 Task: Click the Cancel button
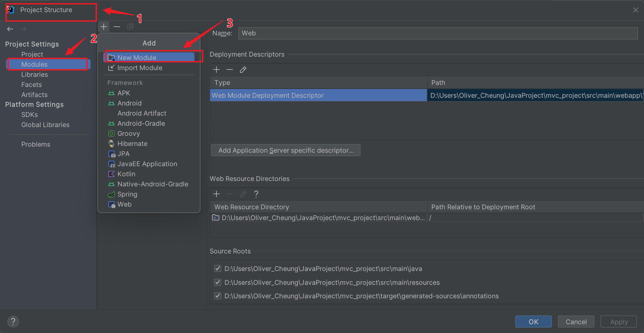point(576,322)
